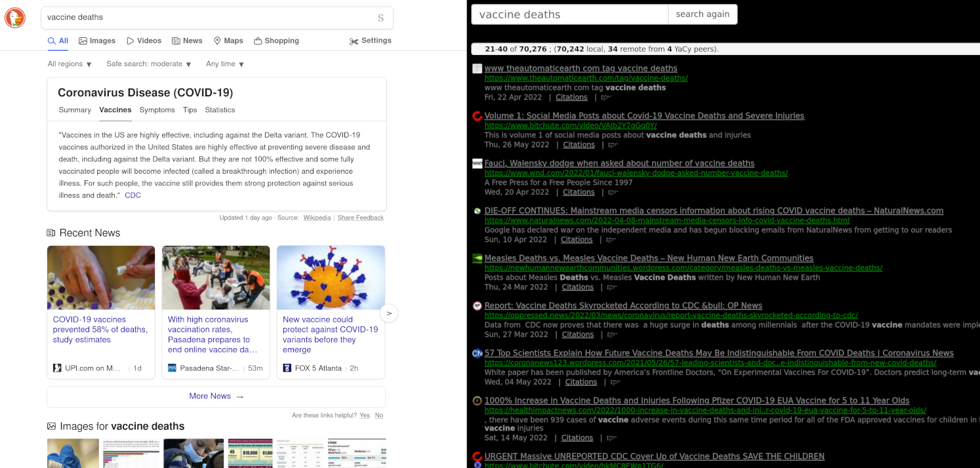
Task: Show the Statistics tab in the COVID-19 box
Action: [x=220, y=110]
